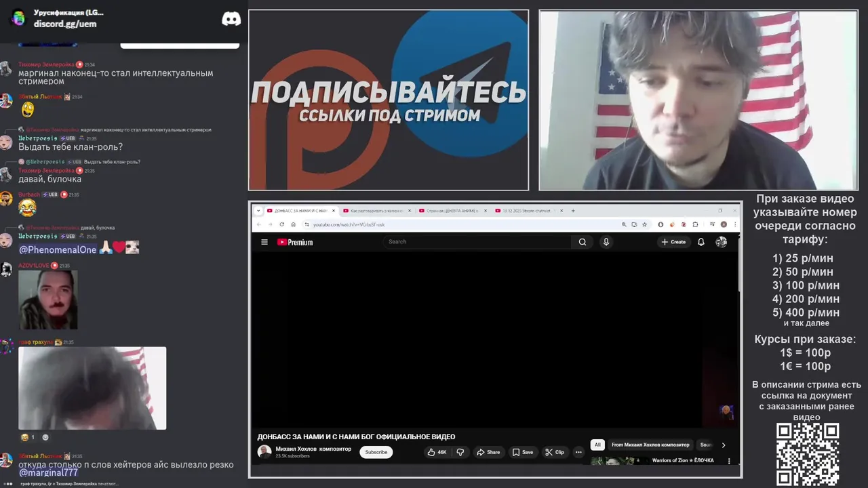Click the @marginal777 mention in chat
The height and width of the screenshot is (488, 868).
click(48, 473)
